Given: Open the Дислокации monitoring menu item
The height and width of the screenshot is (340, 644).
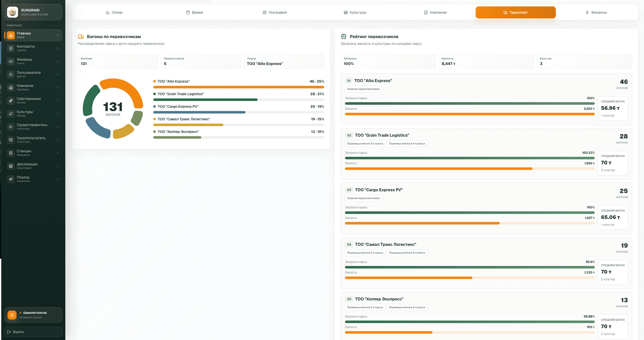Looking at the screenshot, I should point(33,166).
